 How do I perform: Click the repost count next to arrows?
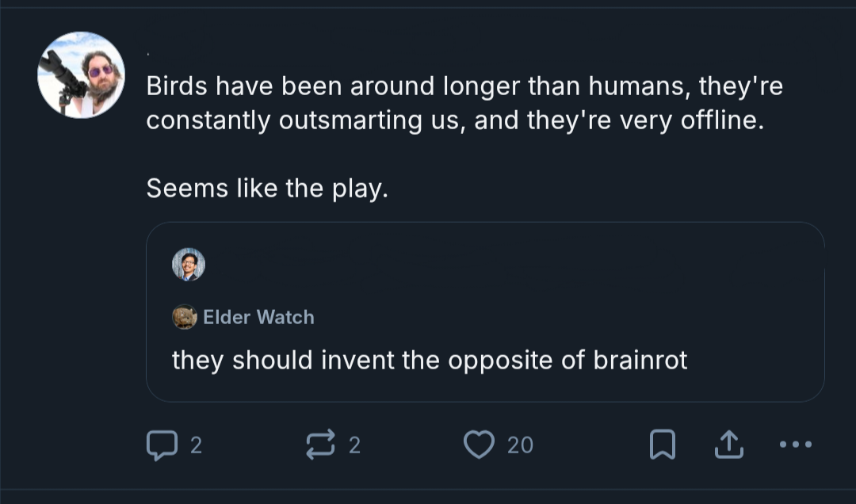(x=354, y=445)
